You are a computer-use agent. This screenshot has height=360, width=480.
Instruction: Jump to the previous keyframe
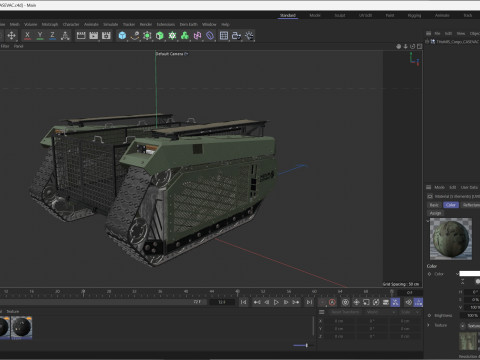[257, 302]
